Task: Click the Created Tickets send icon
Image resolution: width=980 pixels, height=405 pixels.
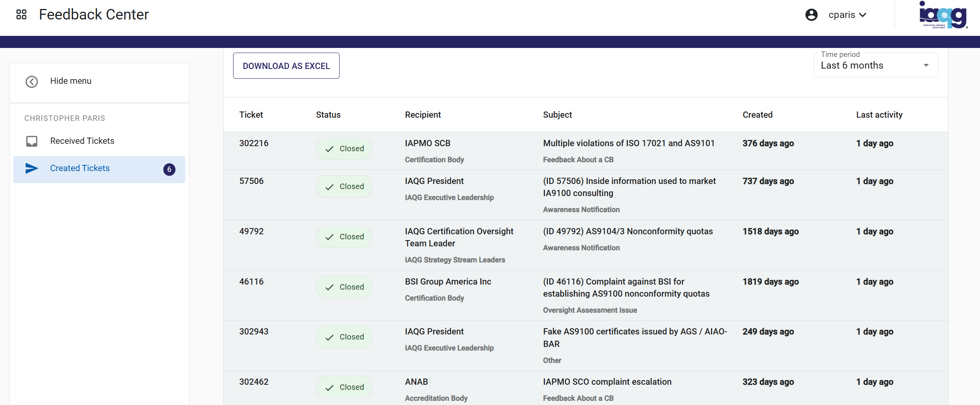Action: 32,168
